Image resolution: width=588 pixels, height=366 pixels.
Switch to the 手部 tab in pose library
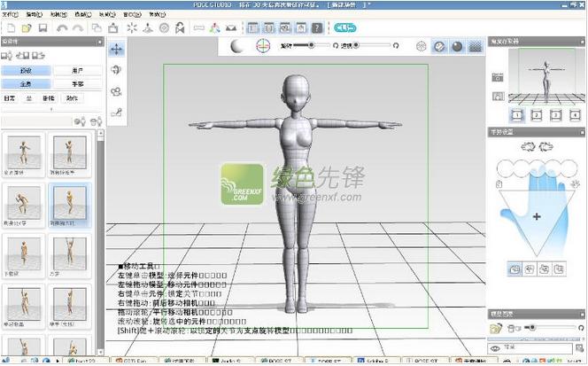pos(77,83)
